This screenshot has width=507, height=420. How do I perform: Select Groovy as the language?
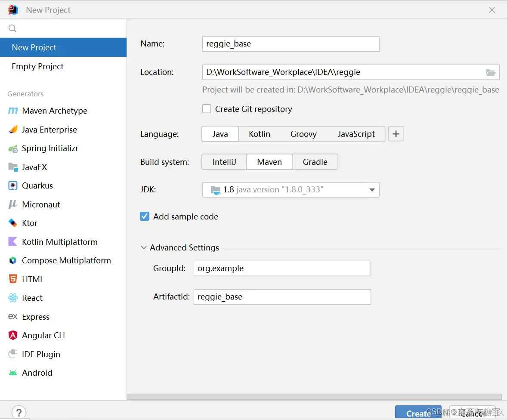click(303, 134)
